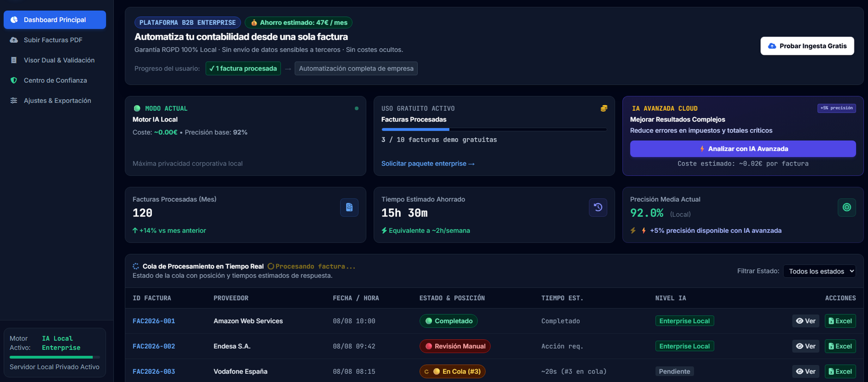Click 'IA Local Enterprise' motor label
The width and height of the screenshot is (868, 382).
click(x=61, y=343)
